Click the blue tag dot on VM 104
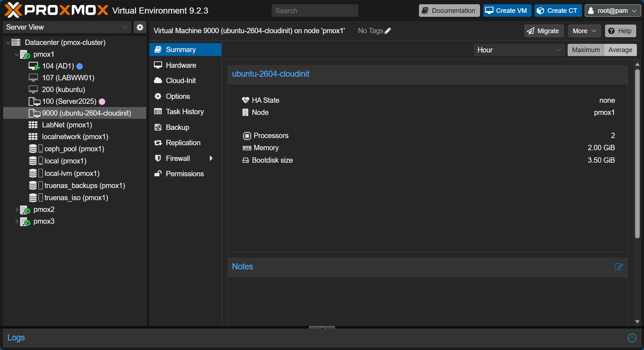Screen dimensions: 644x350 click(x=80, y=66)
